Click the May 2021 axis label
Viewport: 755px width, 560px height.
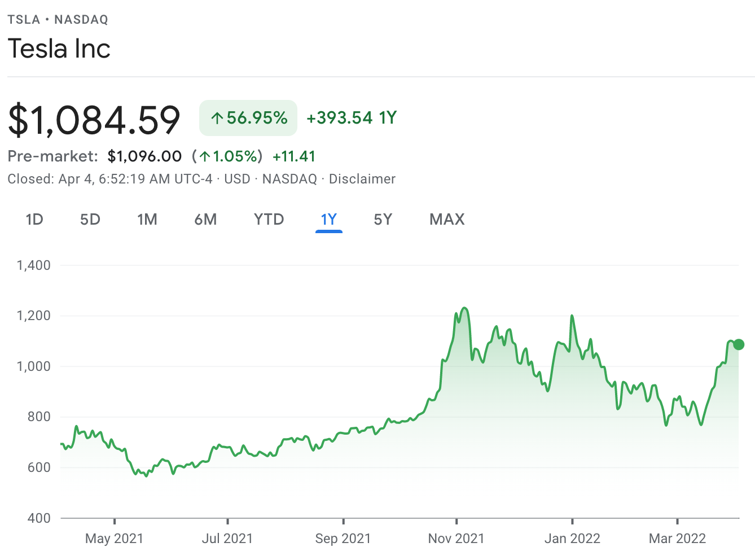pyautogui.click(x=115, y=539)
